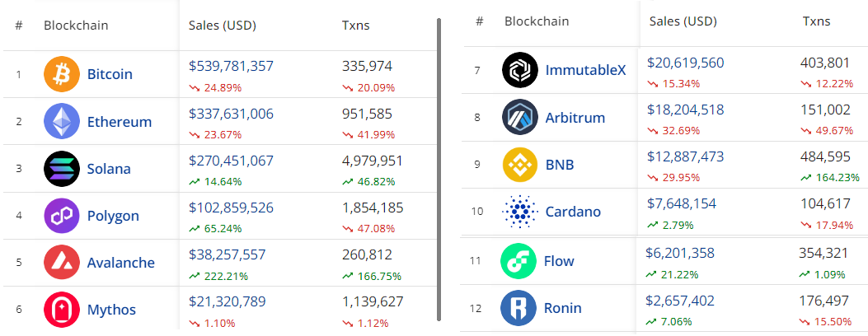Click the left table Blockchain column header
Screen dimensions: 868x336
point(76,26)
